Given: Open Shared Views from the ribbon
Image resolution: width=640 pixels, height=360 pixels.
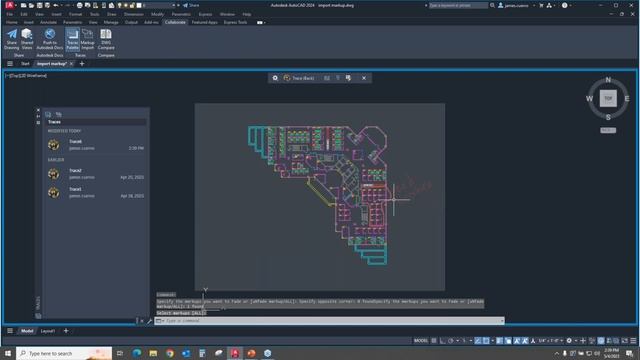Looking at the screenshot, I should [27, 40].
